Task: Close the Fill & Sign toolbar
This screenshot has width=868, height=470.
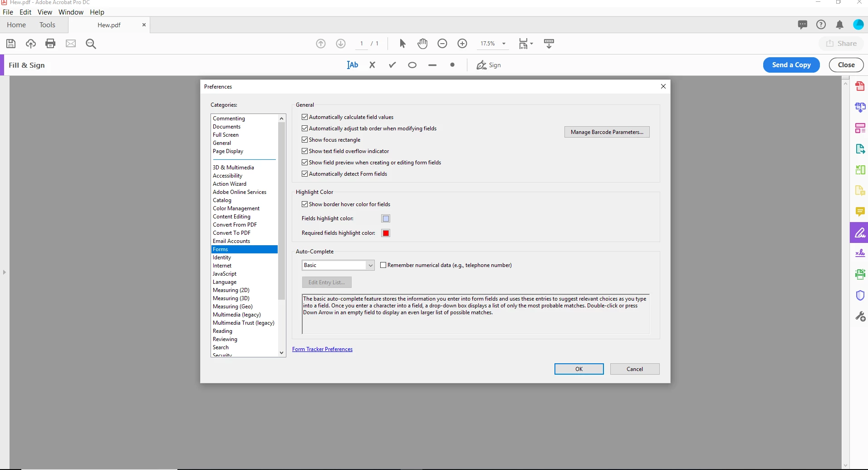Action: coord(846,65)
